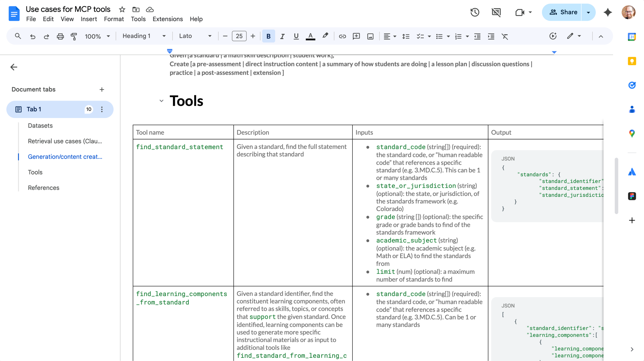The image size is (644, 361).
Task: Toggle italic formatting
Action: click(282, 36)
